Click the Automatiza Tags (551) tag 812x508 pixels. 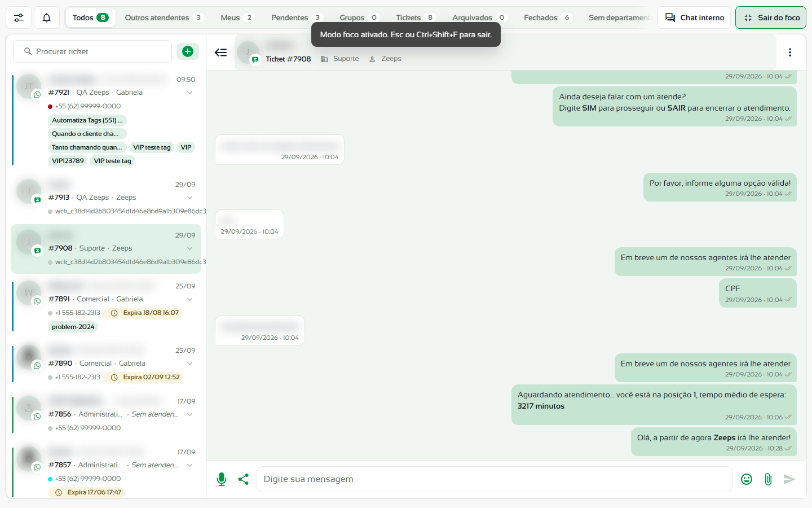(x=87, y=120)
